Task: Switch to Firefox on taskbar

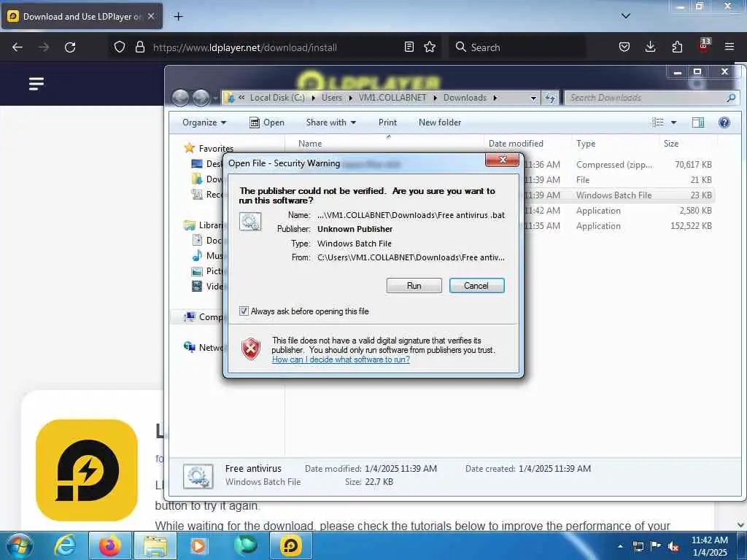Action: point(110,545)
